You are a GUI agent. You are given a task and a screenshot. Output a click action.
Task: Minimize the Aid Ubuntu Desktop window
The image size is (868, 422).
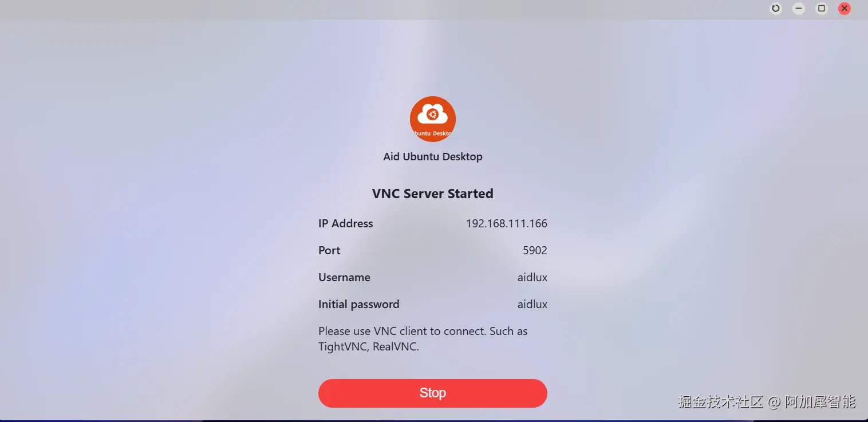tap(799, 9)
